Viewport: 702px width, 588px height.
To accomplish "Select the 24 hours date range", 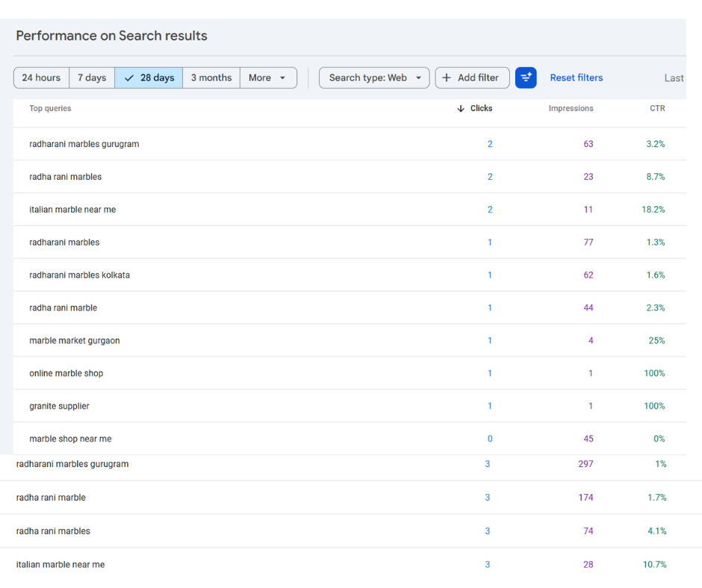I will coord(41,78).
